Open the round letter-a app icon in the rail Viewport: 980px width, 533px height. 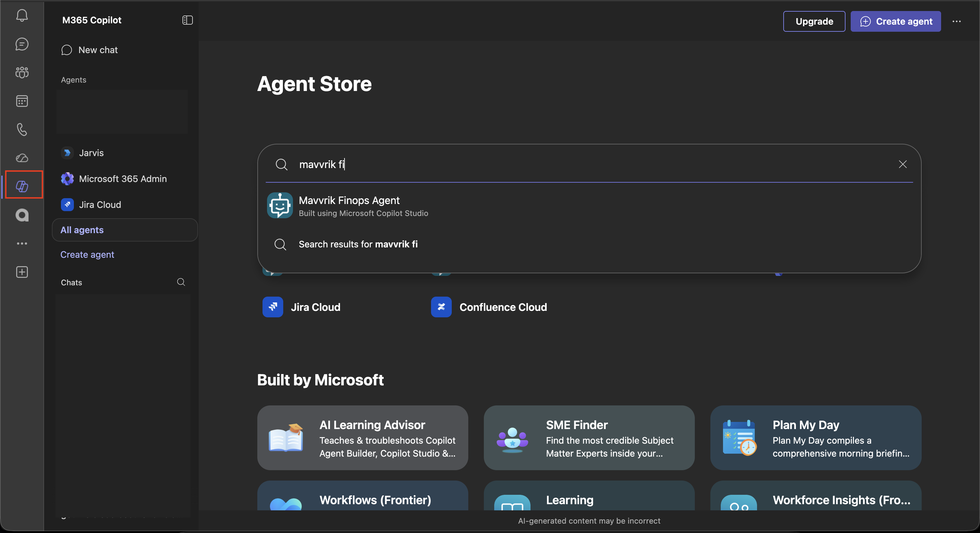pyautogui.click(x=22, y=215)
